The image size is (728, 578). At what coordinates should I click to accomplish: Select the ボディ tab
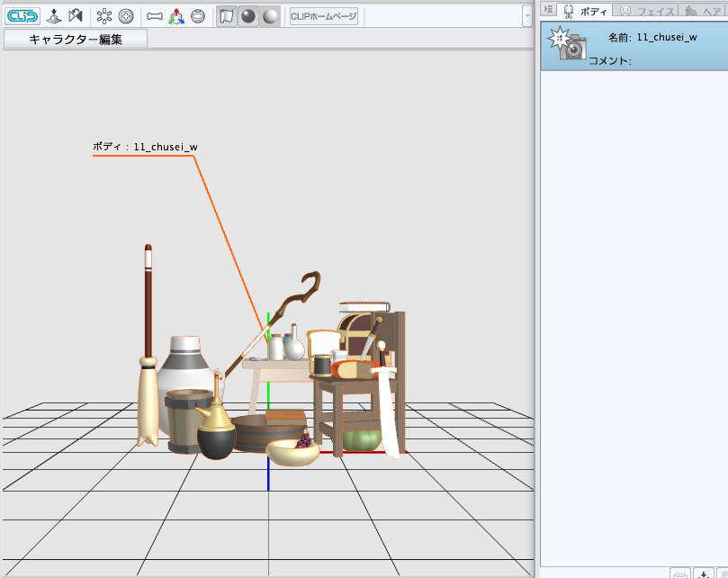[586, 11]
